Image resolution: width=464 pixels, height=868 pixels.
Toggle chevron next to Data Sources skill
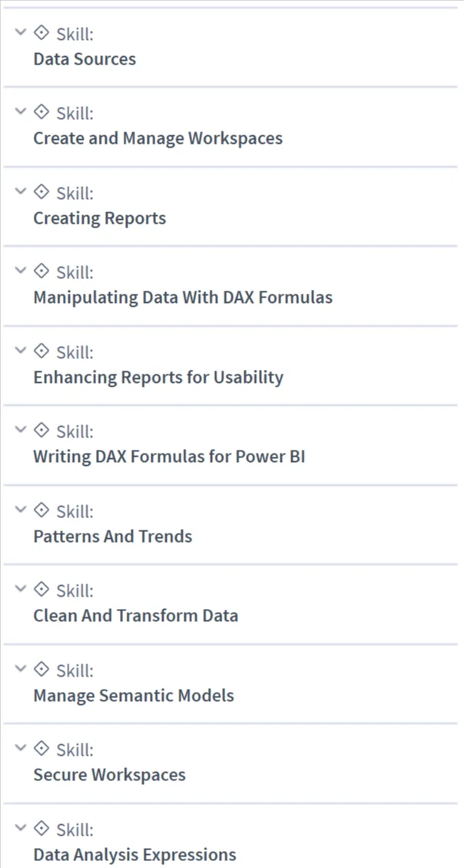pos(20,32)
